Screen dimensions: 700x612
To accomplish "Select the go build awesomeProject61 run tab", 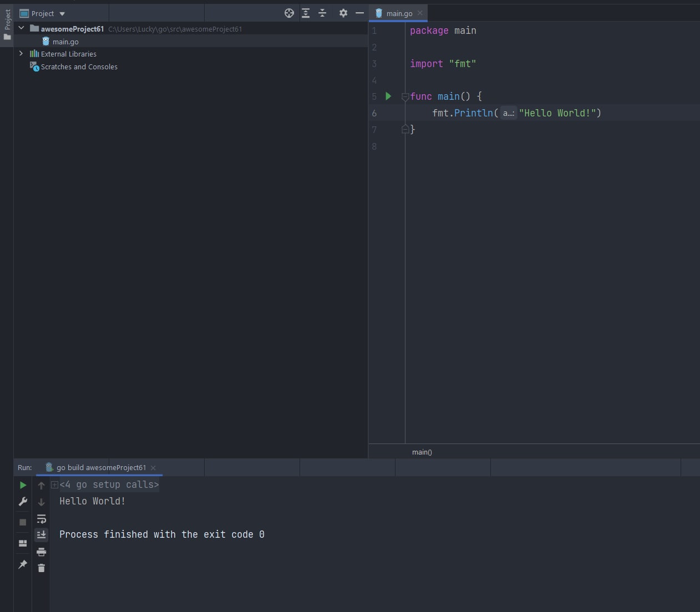I will [x=100, y=467].
